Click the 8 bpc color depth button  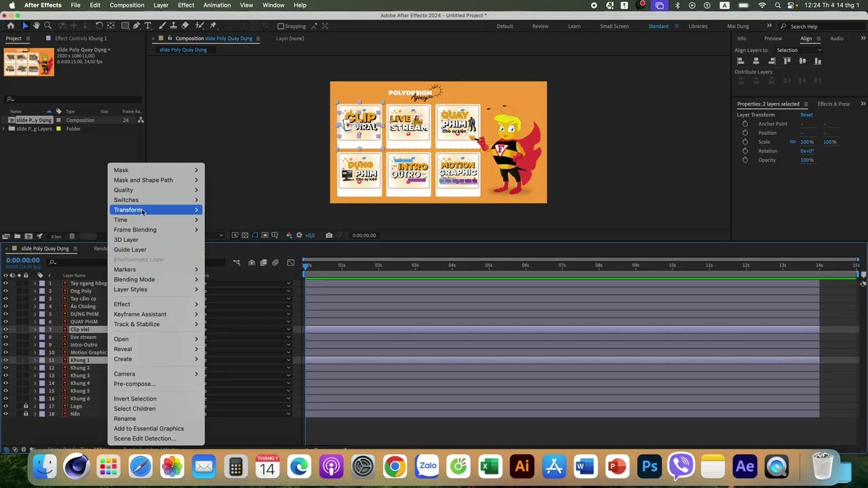tap(57, 237)
